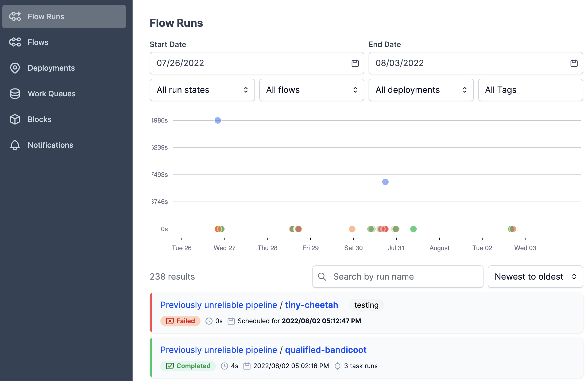Viewport: 588px width, 381px height.
Task: Click the Notifications bell icon
Action: point(15,145)
